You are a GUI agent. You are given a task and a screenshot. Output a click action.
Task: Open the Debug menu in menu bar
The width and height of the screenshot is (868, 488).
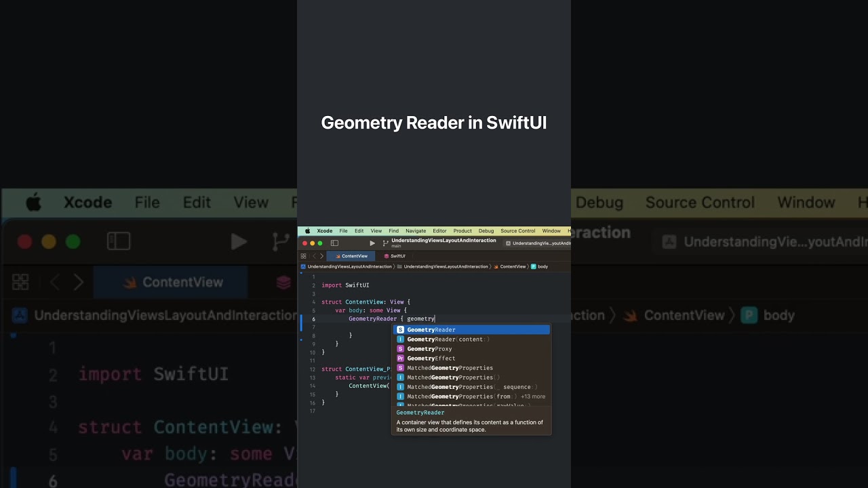pyautogui.click(x=486, y=231)
